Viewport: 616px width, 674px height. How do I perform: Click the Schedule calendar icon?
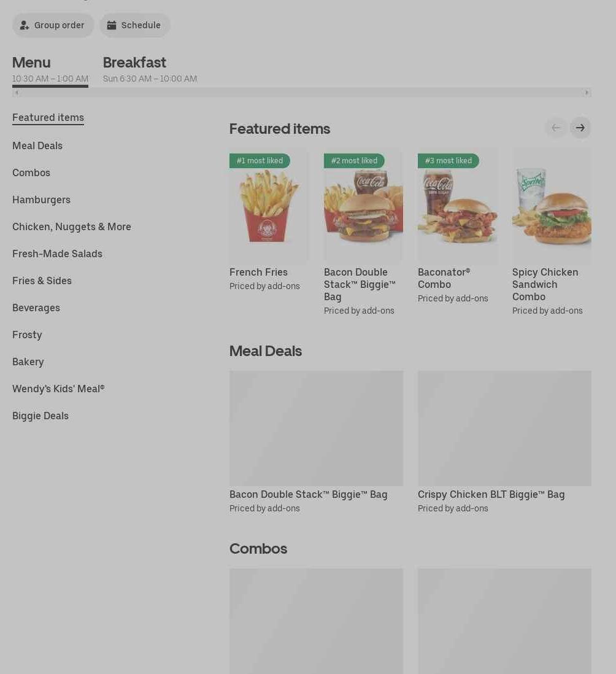tap(112, 25)
